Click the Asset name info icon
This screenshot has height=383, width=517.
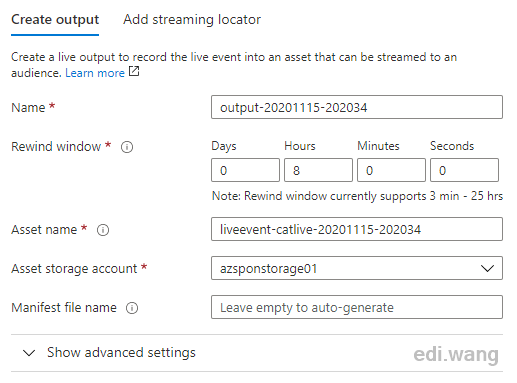(103, 230)
